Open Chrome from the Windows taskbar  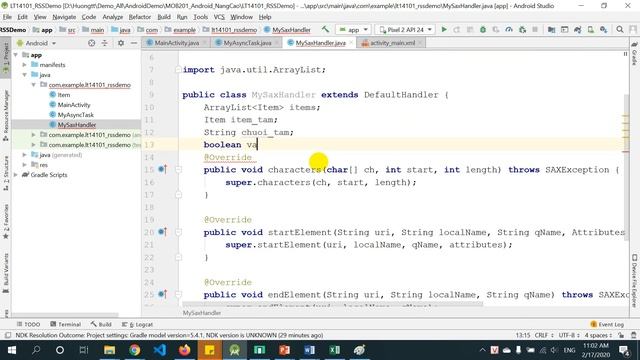134,350
